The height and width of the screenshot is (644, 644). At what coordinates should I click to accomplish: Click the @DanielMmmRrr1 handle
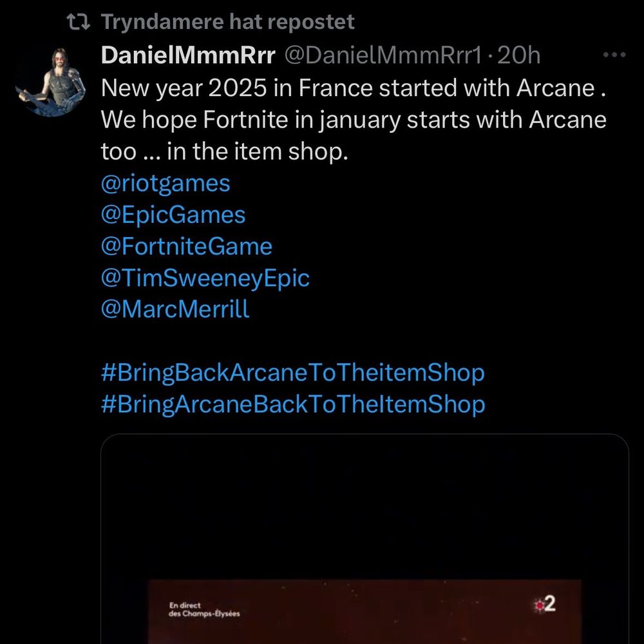(x=383, y=55)
